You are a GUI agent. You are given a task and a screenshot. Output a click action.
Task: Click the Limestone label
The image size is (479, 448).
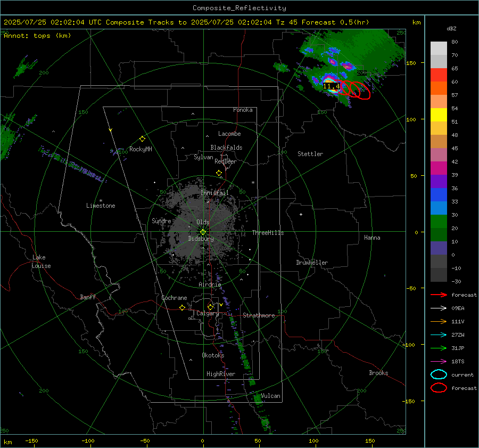pyautogui.click(x=101, y=206)
